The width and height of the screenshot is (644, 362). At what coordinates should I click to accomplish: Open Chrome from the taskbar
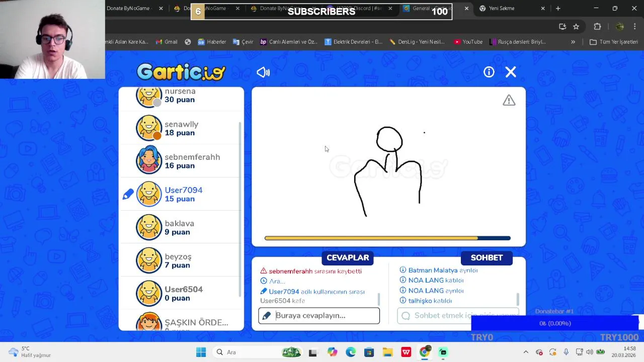click(x=425, y=352)
